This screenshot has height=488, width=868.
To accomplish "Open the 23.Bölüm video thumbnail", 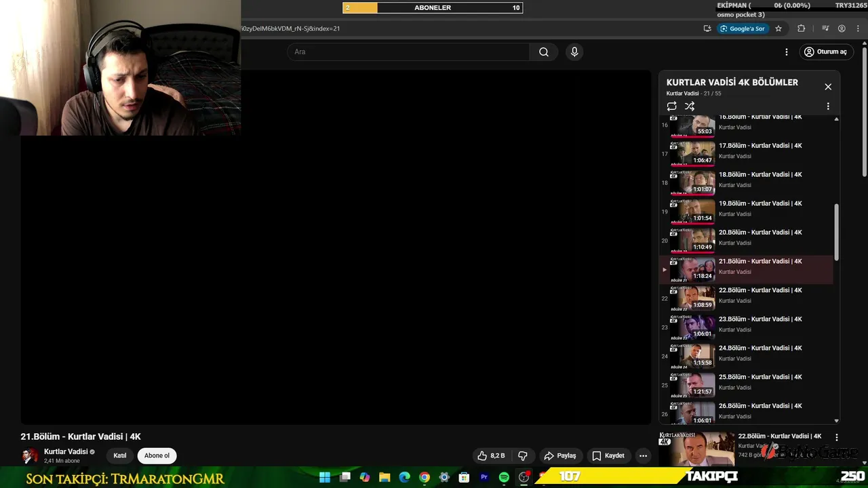I will tap(692, 327).
